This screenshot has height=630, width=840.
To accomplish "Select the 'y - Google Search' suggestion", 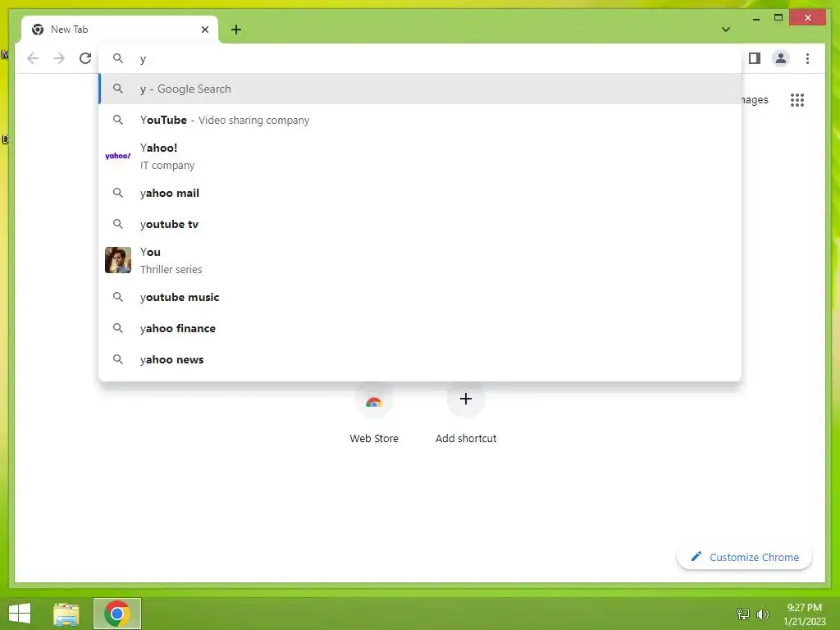I will pos(421,89).
